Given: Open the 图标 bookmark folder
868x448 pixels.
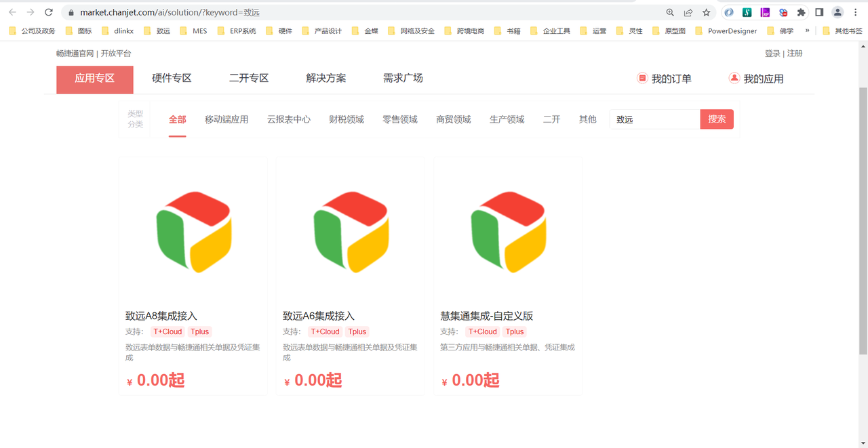Looking at the screenshot, I should [78, 30].
